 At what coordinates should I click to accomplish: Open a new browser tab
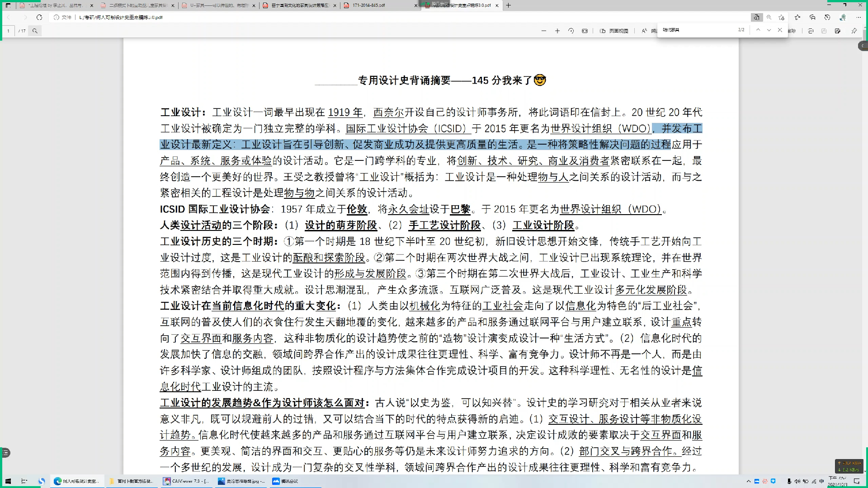pos(509,5)
